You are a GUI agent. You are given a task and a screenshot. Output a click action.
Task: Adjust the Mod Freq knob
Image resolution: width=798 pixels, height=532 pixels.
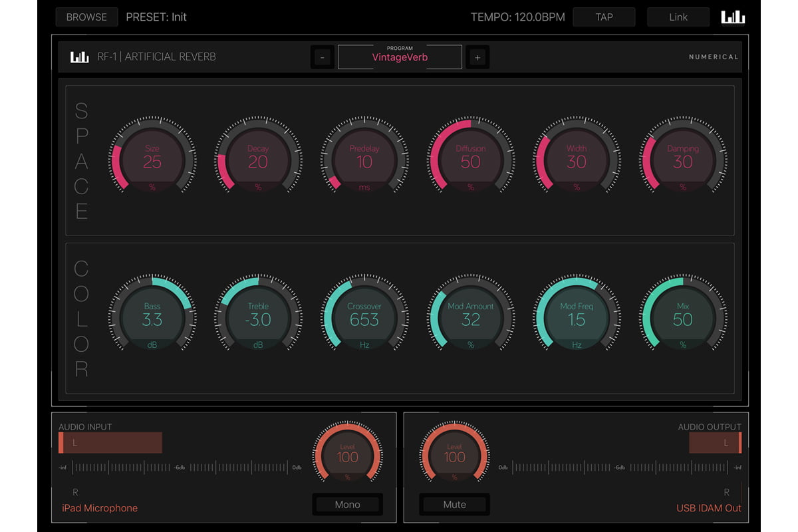point(577,315)
